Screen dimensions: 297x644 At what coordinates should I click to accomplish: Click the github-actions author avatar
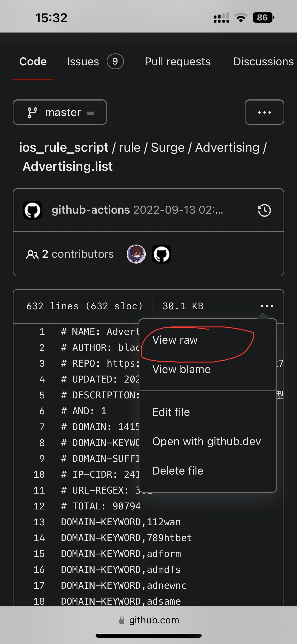click(x=32, y=210)
